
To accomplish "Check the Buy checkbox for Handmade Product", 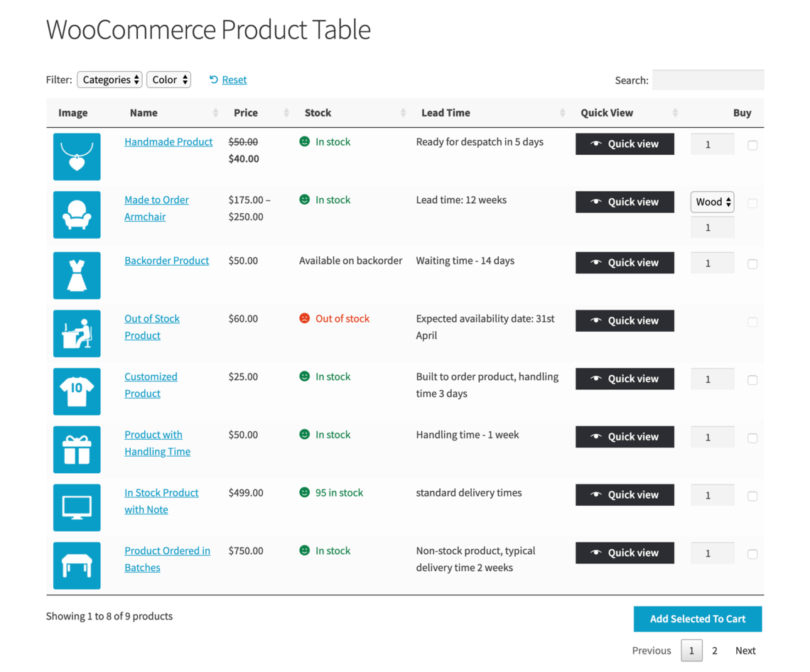I will tap(752, 144).
